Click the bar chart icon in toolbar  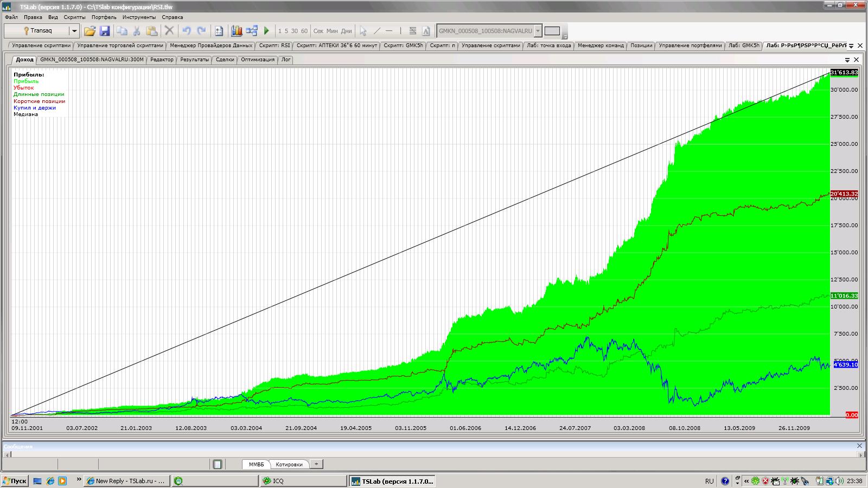coord(237,31)
